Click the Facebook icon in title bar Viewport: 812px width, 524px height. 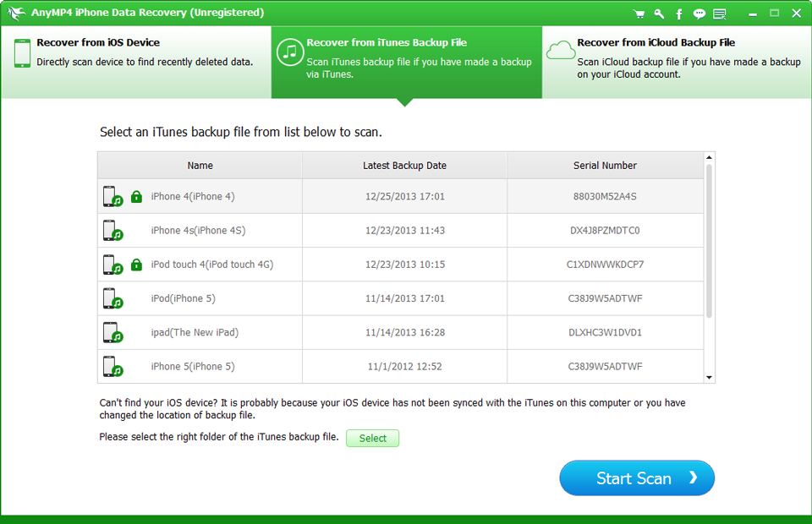[679, 14]
